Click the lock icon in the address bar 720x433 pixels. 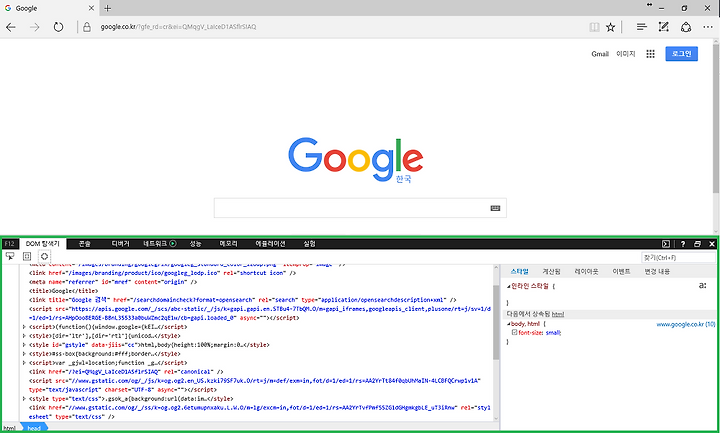tap(87, 27)
